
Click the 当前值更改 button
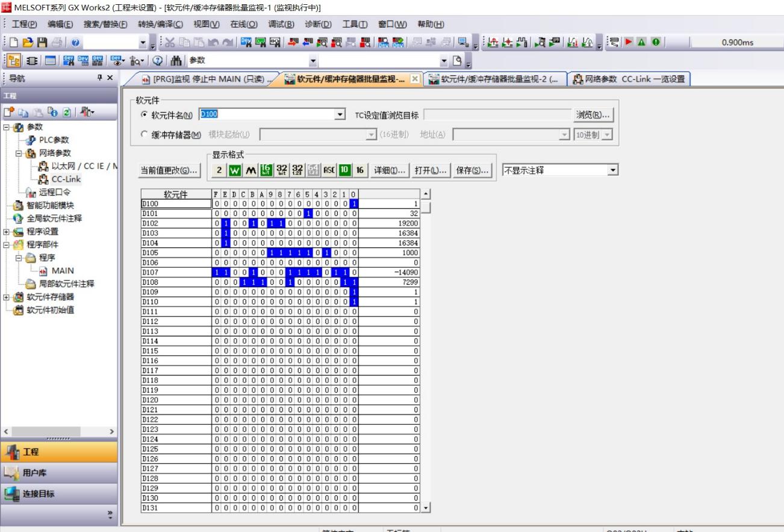(x=169, y=170)
